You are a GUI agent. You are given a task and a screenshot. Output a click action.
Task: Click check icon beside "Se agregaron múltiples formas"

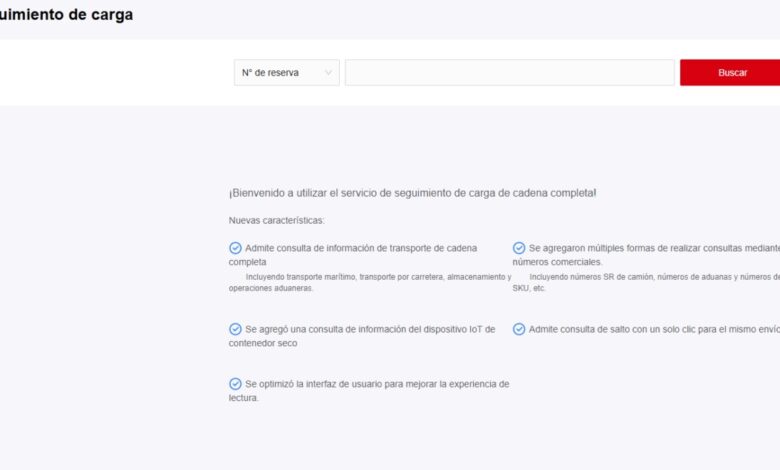pyautogui.click(x=519, y=248)
